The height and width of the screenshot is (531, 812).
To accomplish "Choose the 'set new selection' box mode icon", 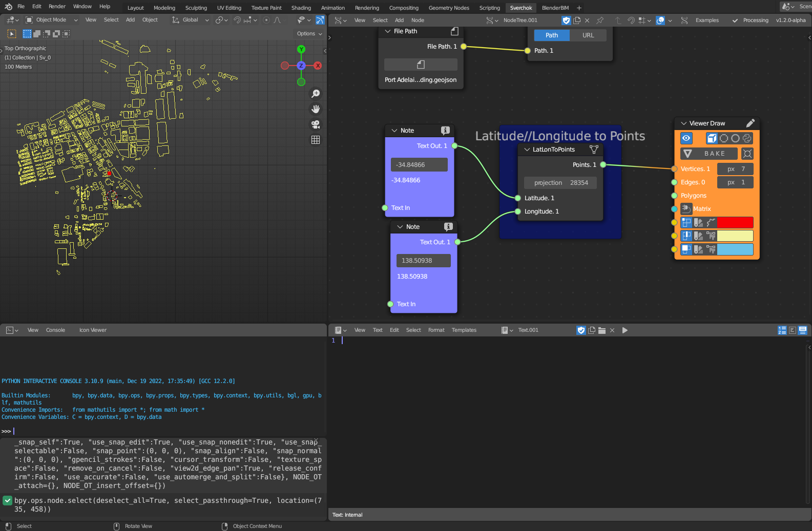I will (27, 34).
